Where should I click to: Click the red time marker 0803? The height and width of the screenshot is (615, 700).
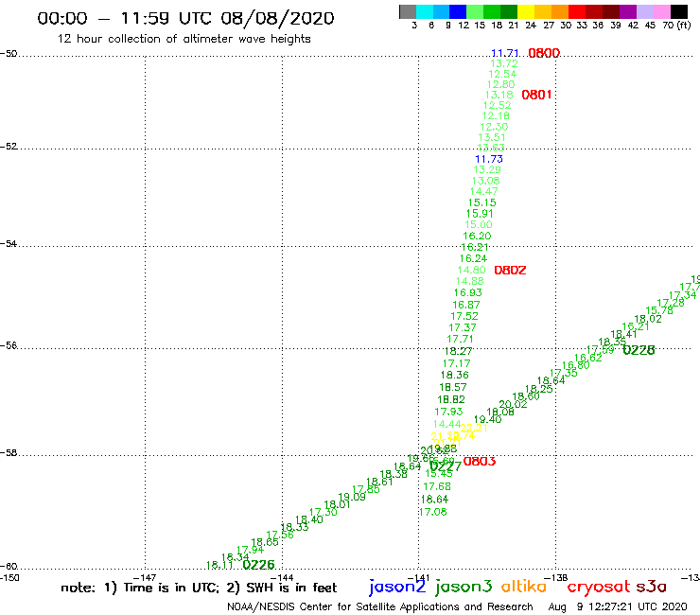[480, 462]
